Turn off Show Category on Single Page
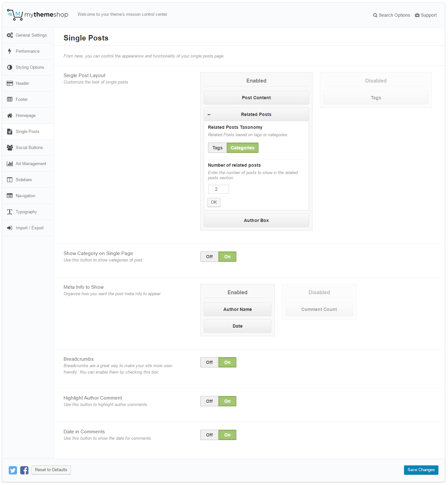 pyautogui.click(x=209, y=257)
